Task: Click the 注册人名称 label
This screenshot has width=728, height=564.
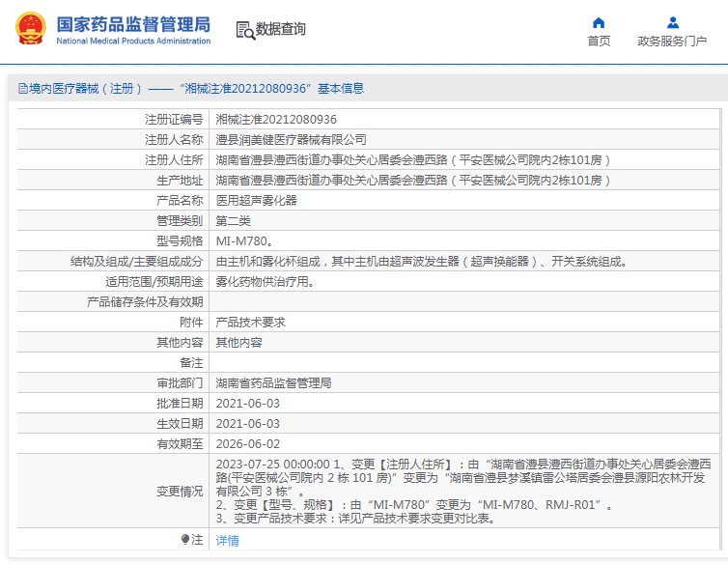Action: point(174,140)
